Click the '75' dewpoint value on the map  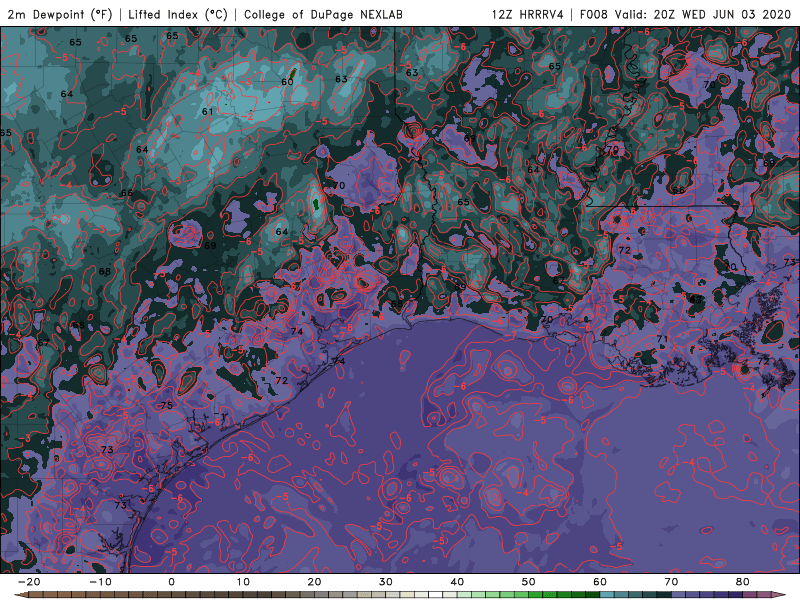(166, 406)
